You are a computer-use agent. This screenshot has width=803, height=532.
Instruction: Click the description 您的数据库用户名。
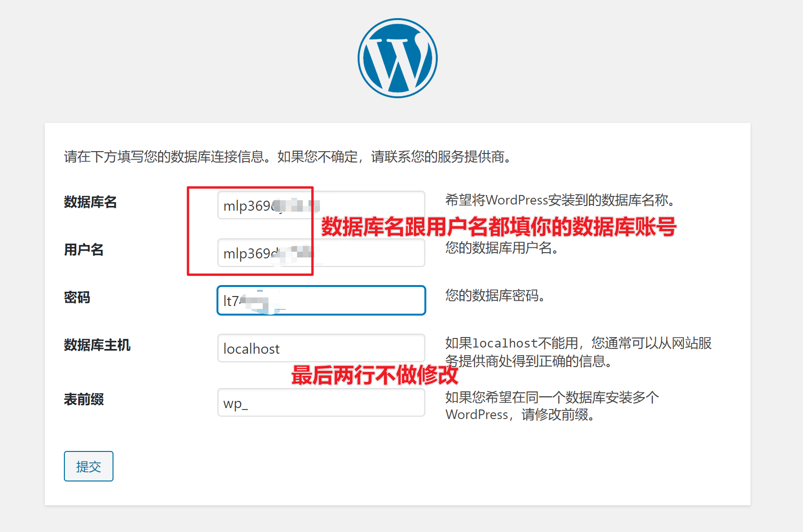click(x=502, y=248)
